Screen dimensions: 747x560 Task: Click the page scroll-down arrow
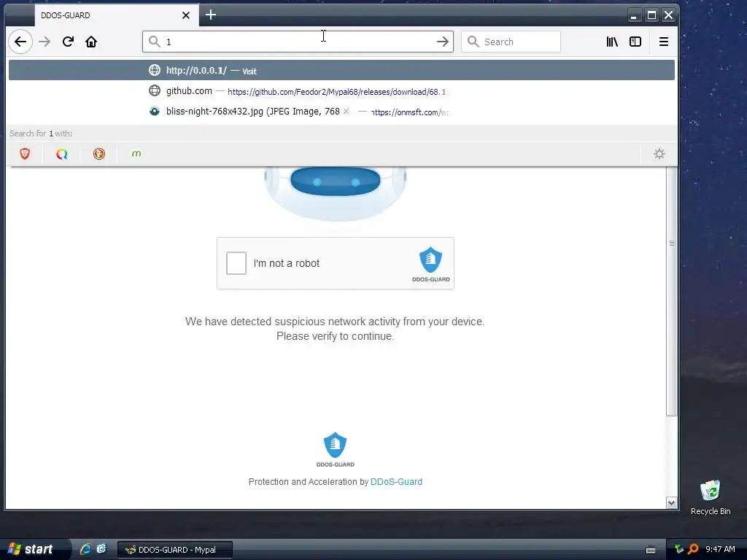(x=672, y=503)
